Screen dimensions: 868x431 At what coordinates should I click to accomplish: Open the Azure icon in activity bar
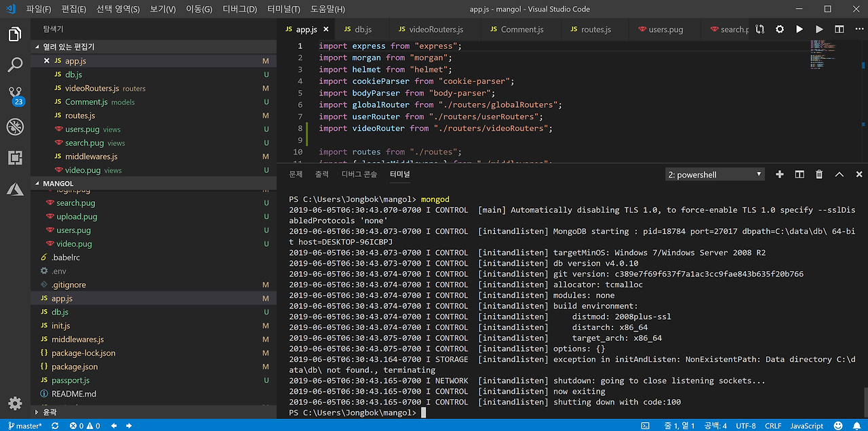(x=15, y=190)
